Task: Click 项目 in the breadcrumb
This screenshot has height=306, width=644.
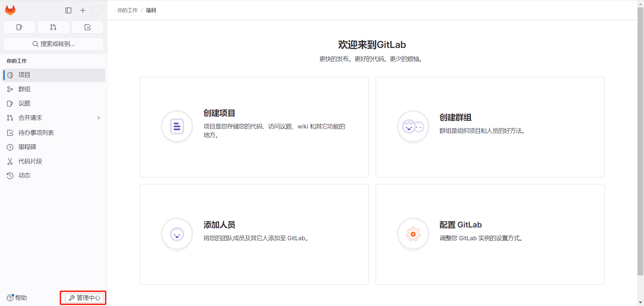Action: [151, 10]
